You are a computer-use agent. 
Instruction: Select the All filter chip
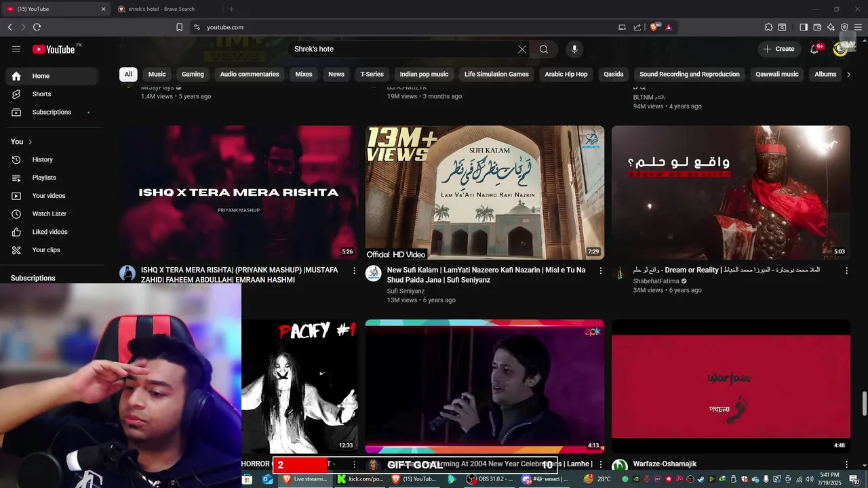127,75
